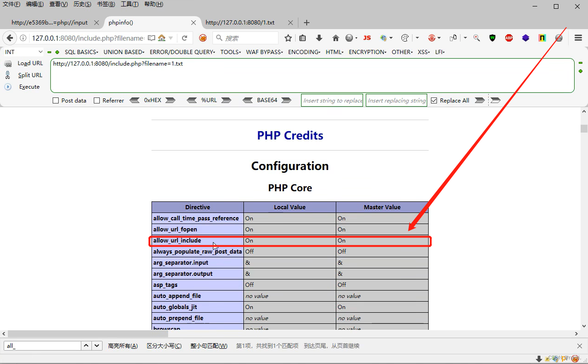Expand the XSS dropdown
The width and height of the screenshot is (588, 364).
(x=424, y=52)
